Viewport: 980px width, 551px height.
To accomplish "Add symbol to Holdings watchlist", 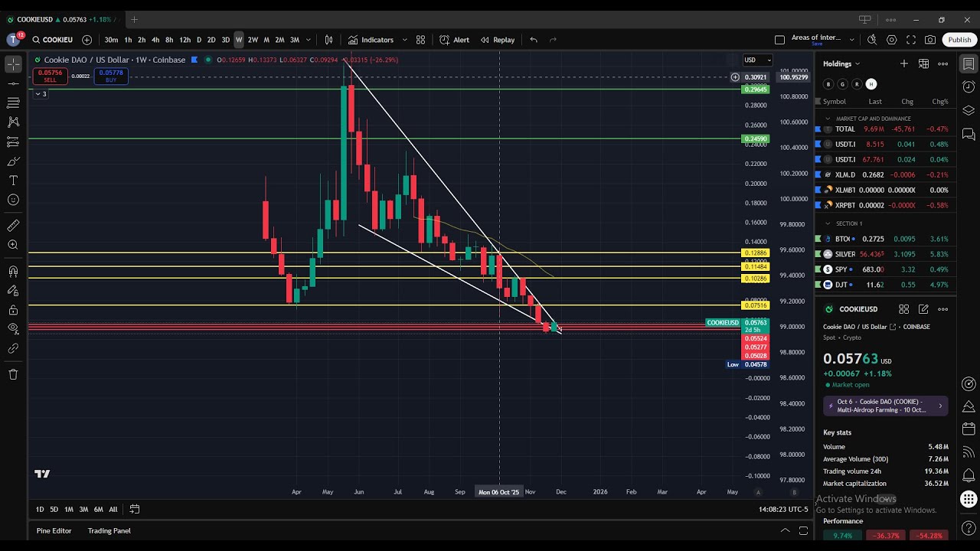I will tap(904, 64).
